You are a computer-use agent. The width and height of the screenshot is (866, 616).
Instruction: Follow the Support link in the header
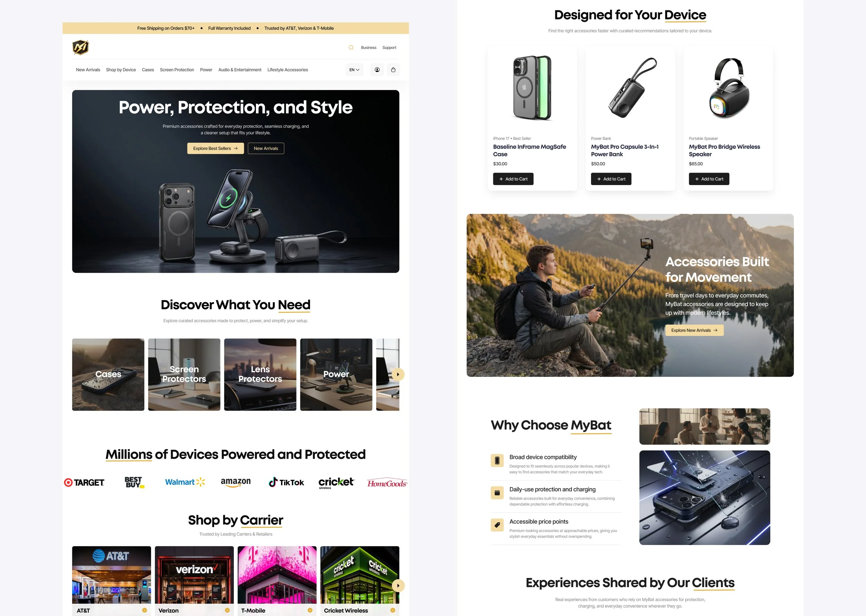click(x=389, y=48)
